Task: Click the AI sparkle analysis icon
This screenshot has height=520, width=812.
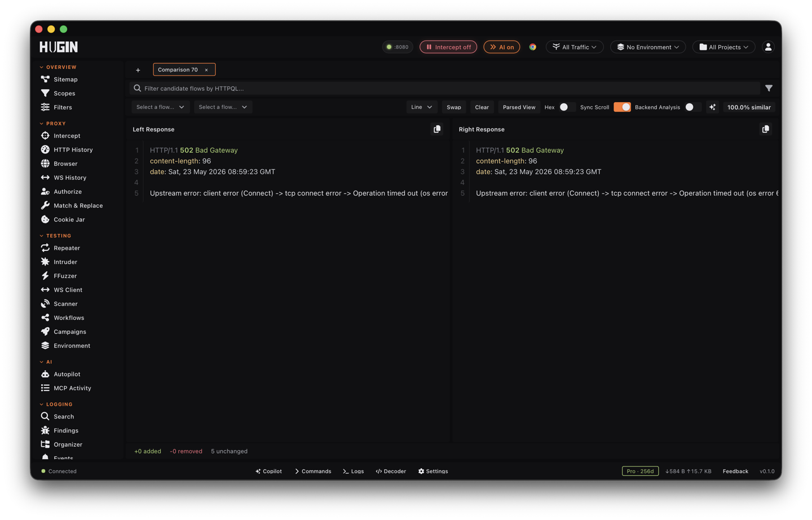Action: click(x=712, y=107)
